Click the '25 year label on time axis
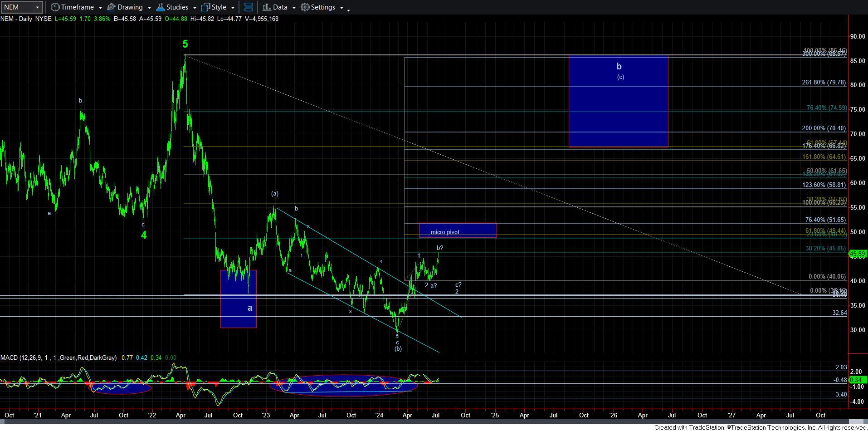The width and height of the screenshot is (868, 431). coord(495,415)
